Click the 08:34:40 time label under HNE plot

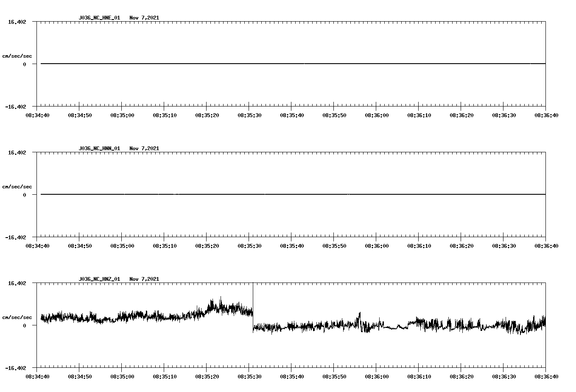[x=37, y=115]
